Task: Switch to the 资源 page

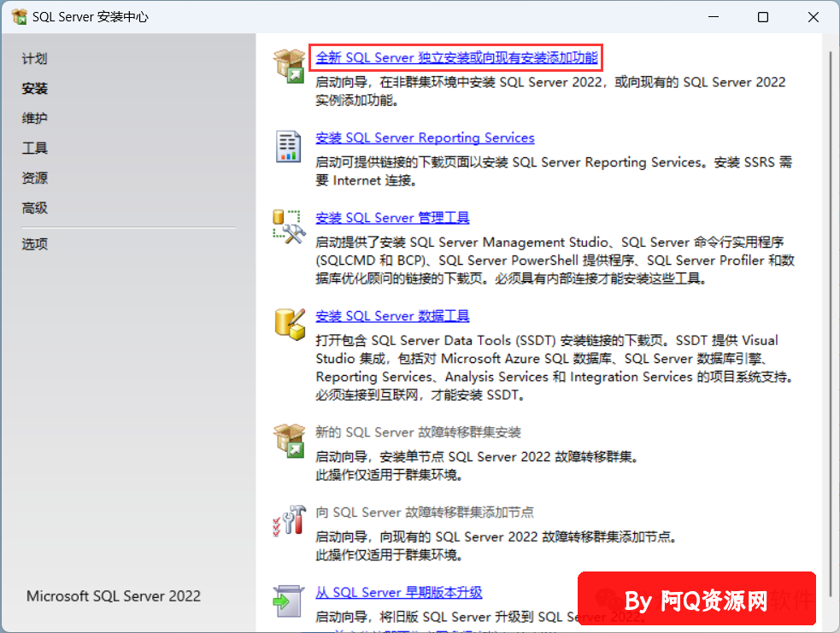Action: coord(34,178)
